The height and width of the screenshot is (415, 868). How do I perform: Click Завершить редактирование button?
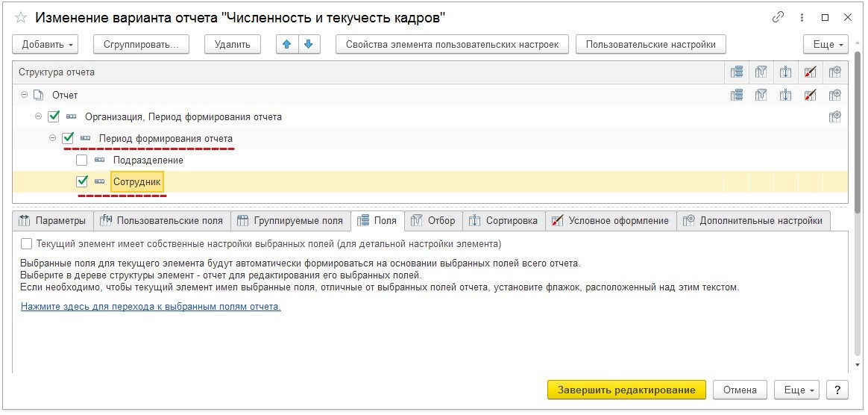(x=626, y=390)
